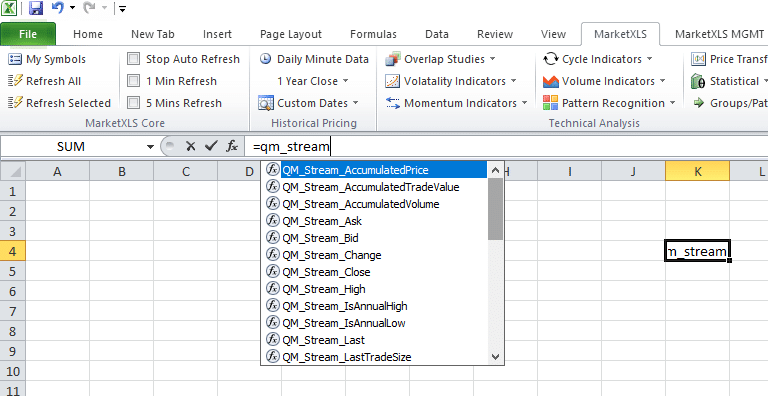Enable the Stop Auto Refresh checkbox
Screen dimensions: 768x396
(133, 59)
